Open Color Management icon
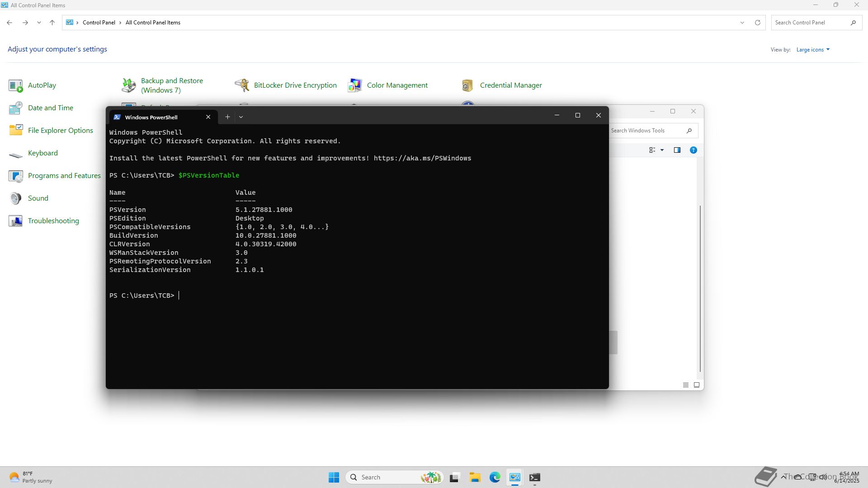This screenshot has width=868, height=488. coord(355,85)
